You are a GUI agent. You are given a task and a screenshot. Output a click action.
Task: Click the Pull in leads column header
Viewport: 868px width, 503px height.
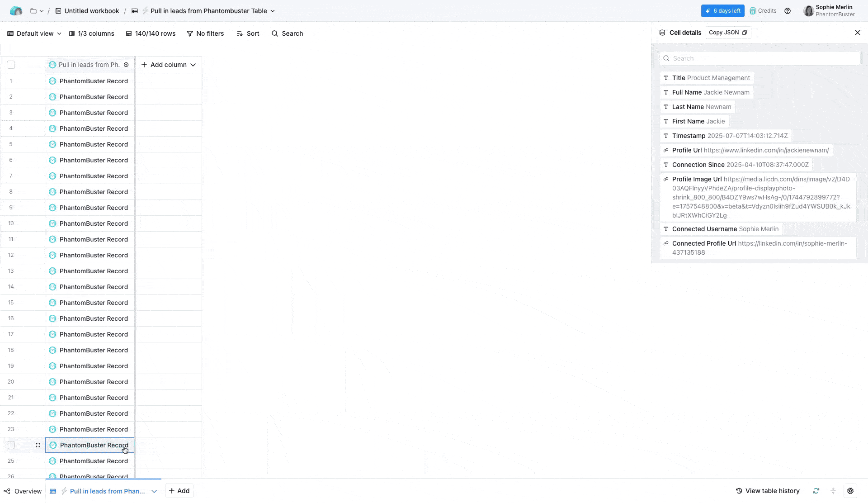89,65
